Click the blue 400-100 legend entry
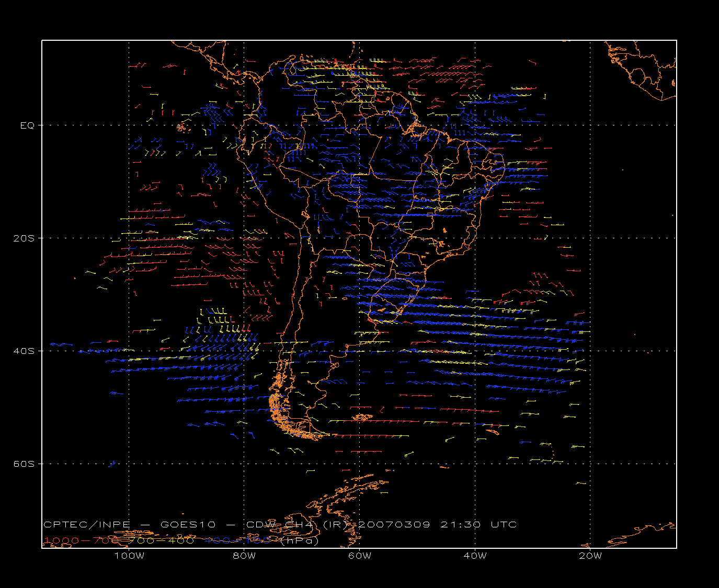Image resolution: width=719 pixels, height=588 pixels. 238,540
